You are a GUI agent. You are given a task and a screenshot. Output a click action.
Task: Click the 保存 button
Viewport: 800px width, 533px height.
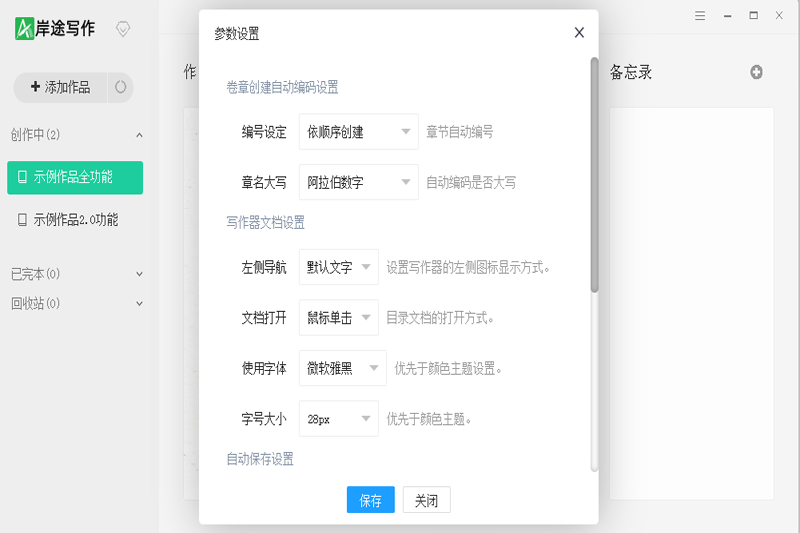click(x=370, y=500)
